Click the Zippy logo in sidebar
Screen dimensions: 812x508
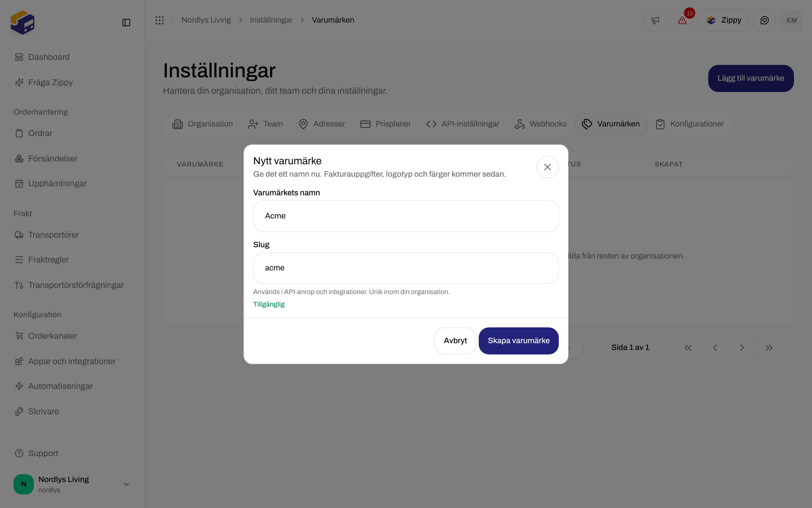pyautogui.click(x=23, y=23)
